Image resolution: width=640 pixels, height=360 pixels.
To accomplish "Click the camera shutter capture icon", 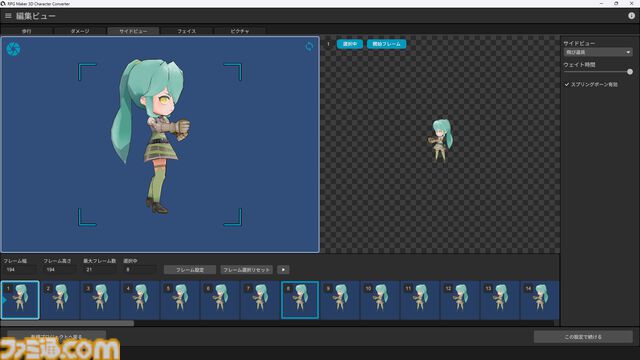I will click(x=13, y=49).
